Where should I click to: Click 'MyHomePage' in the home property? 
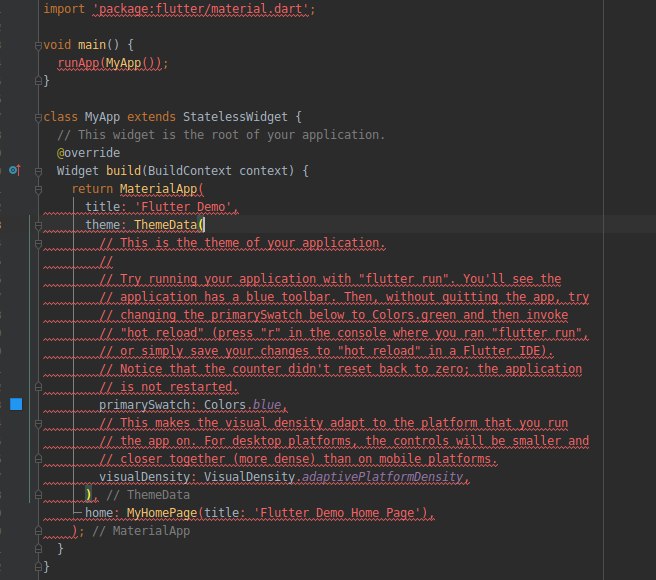[x=161, y=513]
